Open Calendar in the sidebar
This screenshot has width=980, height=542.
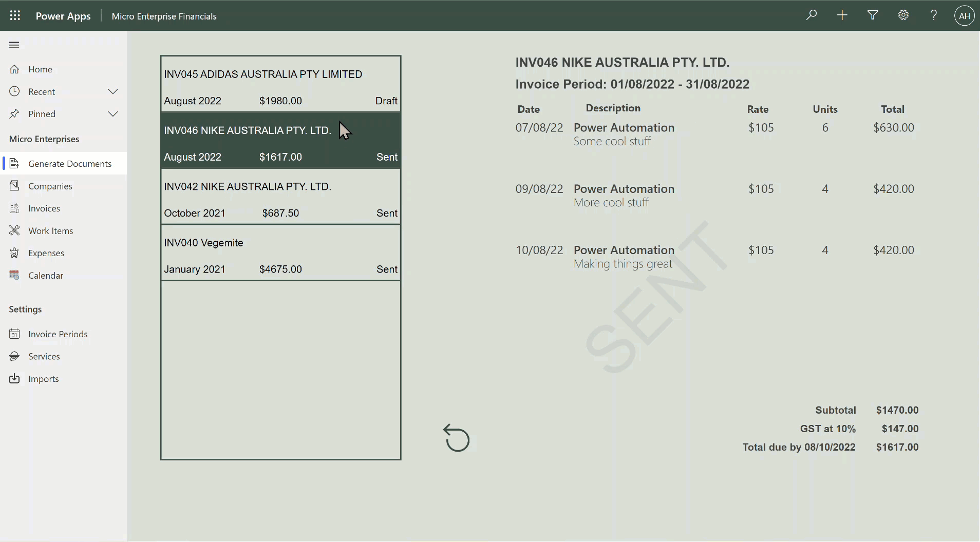pyautogui.click(x=64, y=275)
